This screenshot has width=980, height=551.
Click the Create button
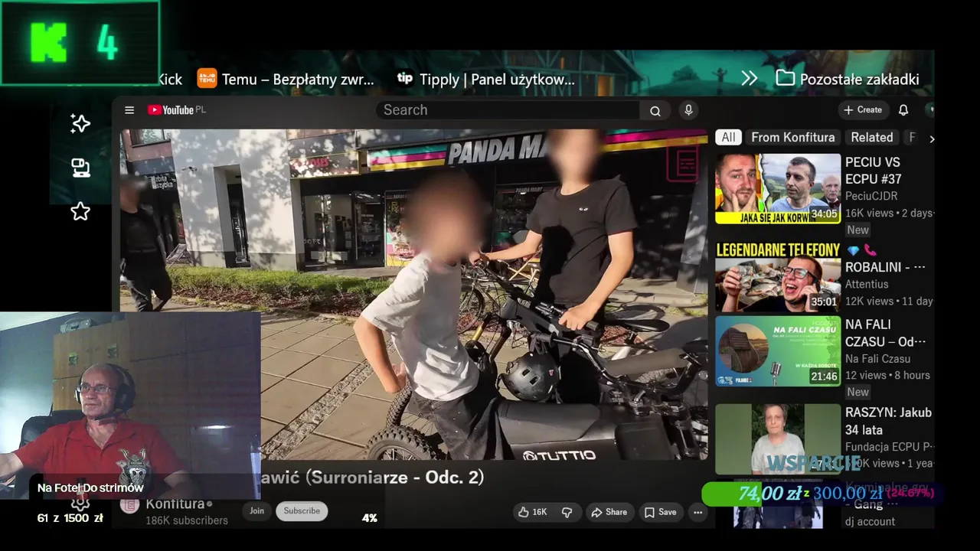[x=864, y=110]
